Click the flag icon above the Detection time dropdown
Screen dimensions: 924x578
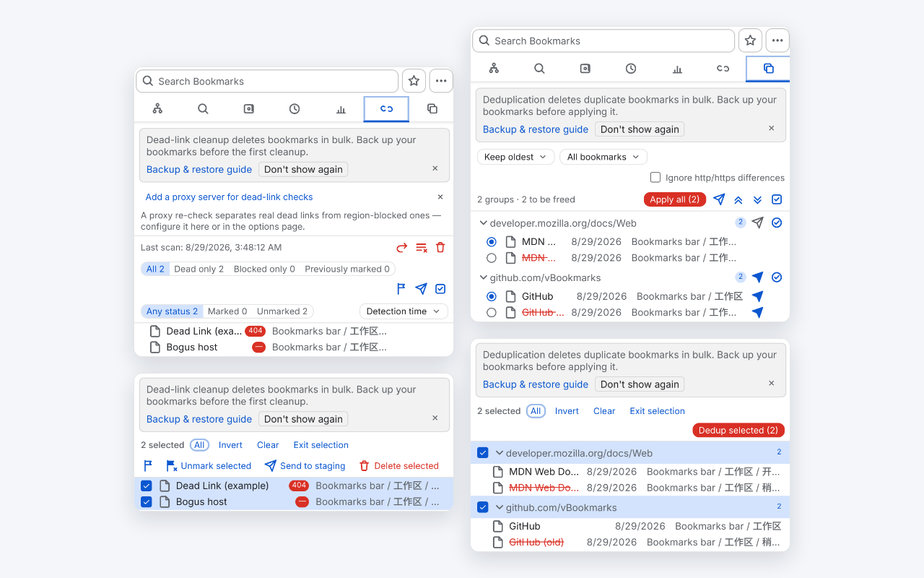click(x=401, y=289)
